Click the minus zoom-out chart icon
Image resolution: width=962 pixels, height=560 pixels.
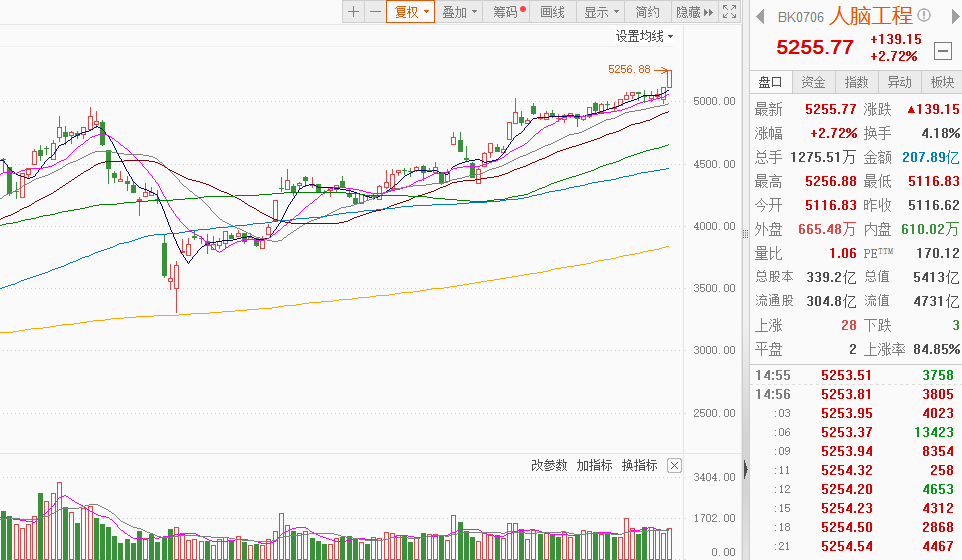coord(375,12)
